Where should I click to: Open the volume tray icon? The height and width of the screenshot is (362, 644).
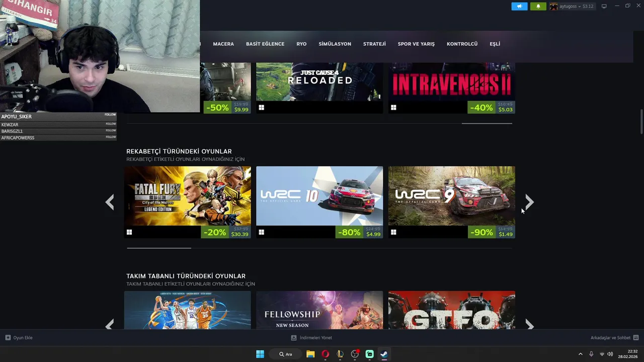click(x=610, y=354)
